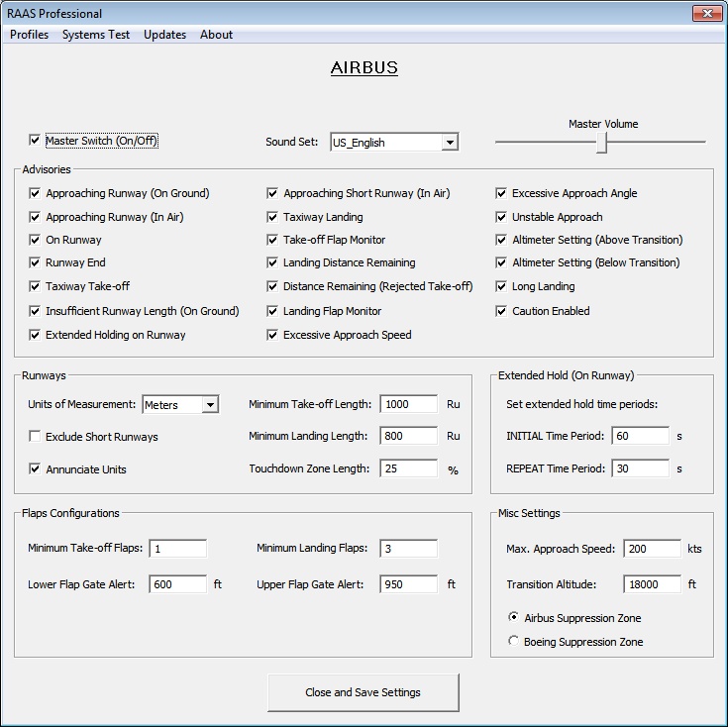This screenshot has height=727, width=728.
Task: Focus the Minimum Take-off Flaps field
Action: coord(178,549)
